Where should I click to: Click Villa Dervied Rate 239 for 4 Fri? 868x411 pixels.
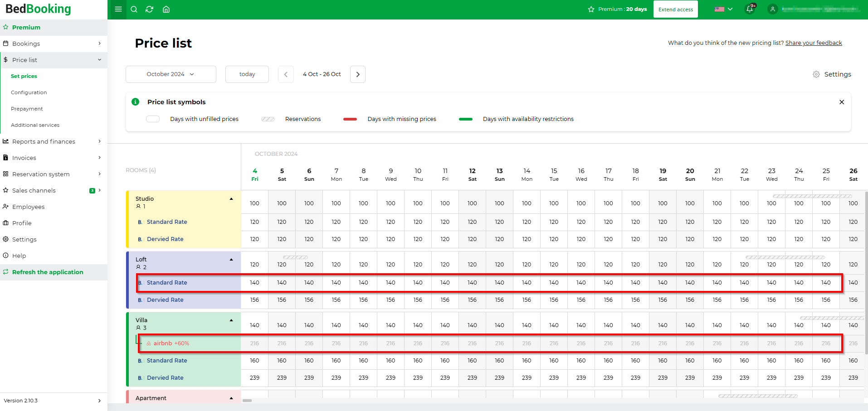tap(254, 378)
